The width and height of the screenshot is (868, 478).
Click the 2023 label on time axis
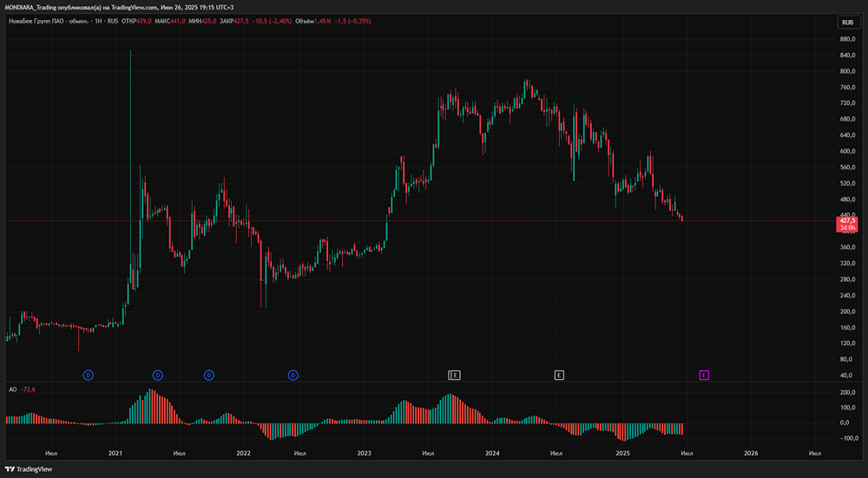(x=365, y=453)
